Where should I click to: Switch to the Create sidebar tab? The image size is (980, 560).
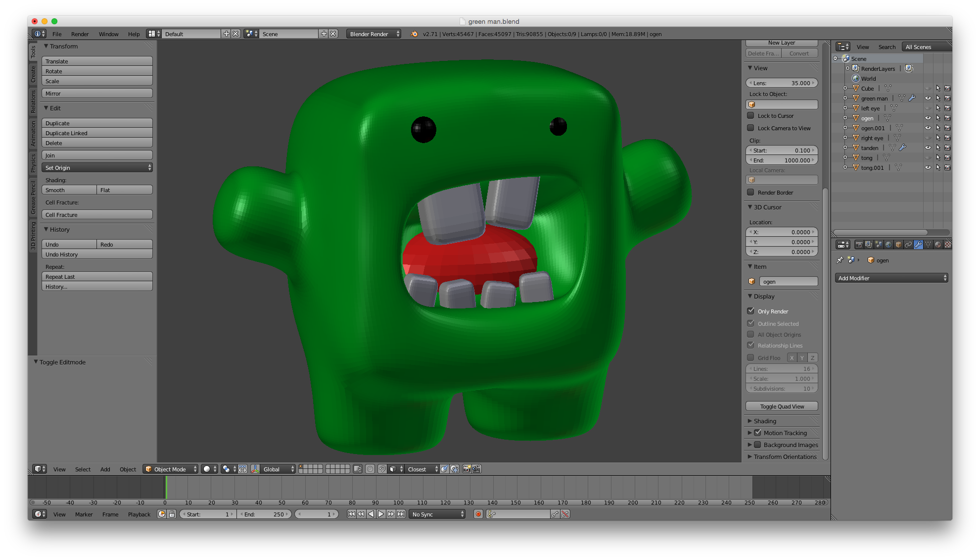[x=33, y=74]
